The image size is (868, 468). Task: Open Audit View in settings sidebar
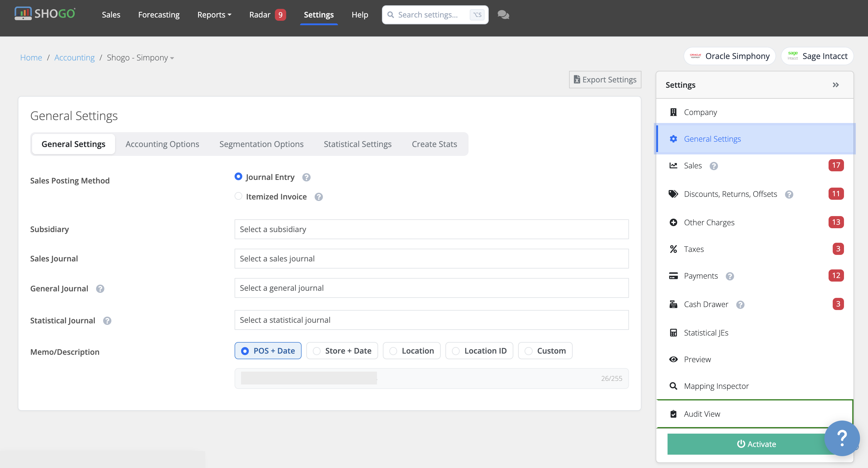click(755, 414)
